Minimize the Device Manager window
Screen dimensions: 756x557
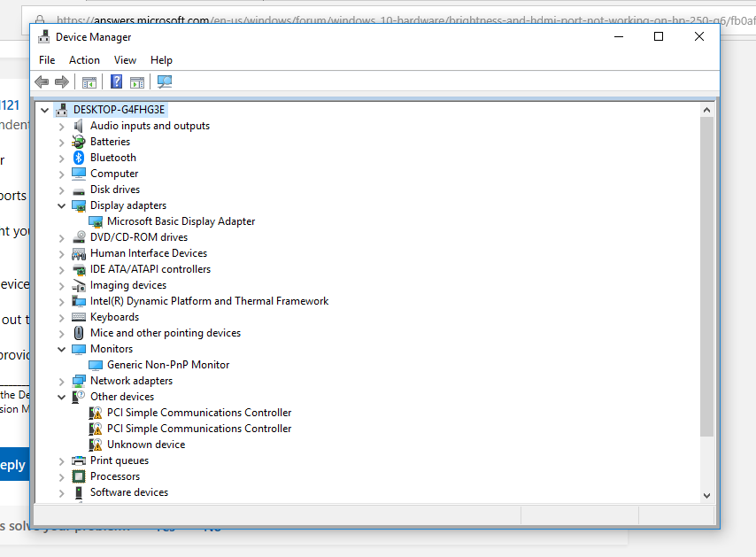point(619,36)
